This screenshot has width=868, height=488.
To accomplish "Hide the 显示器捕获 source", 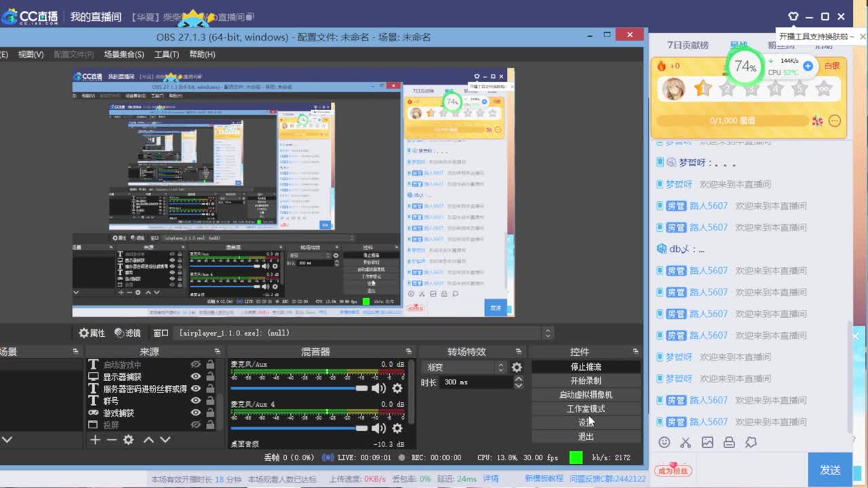I will click(195, 377).
